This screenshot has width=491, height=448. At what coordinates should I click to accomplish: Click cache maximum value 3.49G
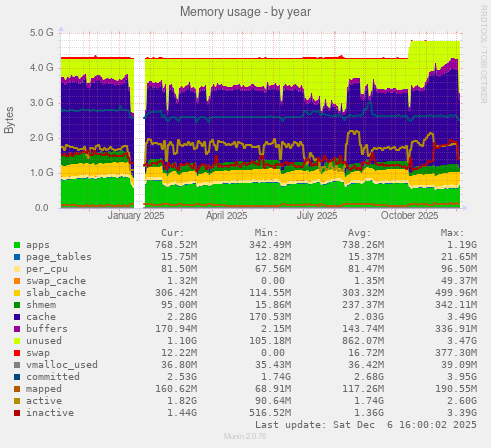[462, 317]
